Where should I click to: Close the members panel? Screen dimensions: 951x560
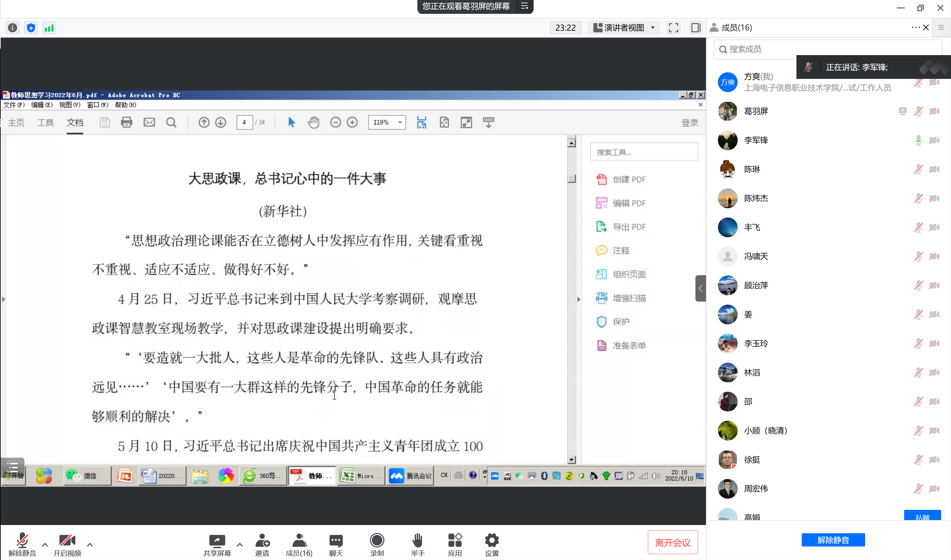[x=926, y=27]
